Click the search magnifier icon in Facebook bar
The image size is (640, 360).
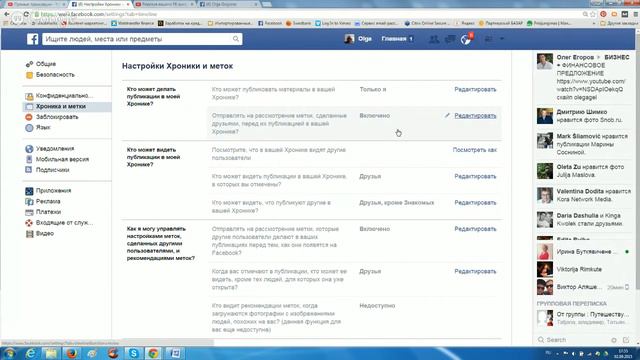(236, 39)
